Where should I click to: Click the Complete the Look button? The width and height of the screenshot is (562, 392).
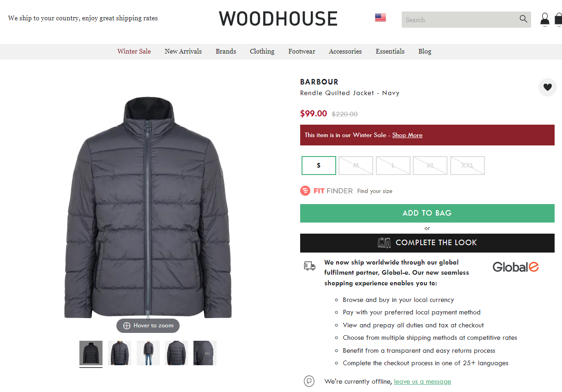[x=427, y=243]
